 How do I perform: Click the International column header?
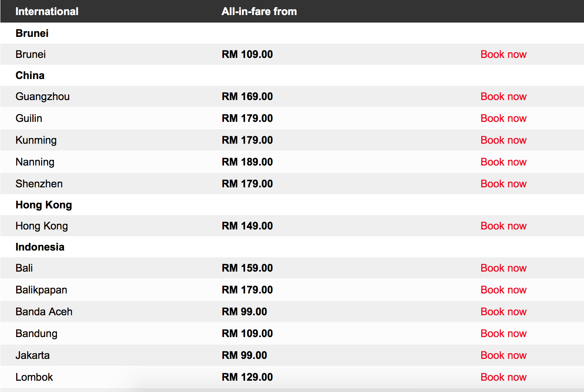47,11
